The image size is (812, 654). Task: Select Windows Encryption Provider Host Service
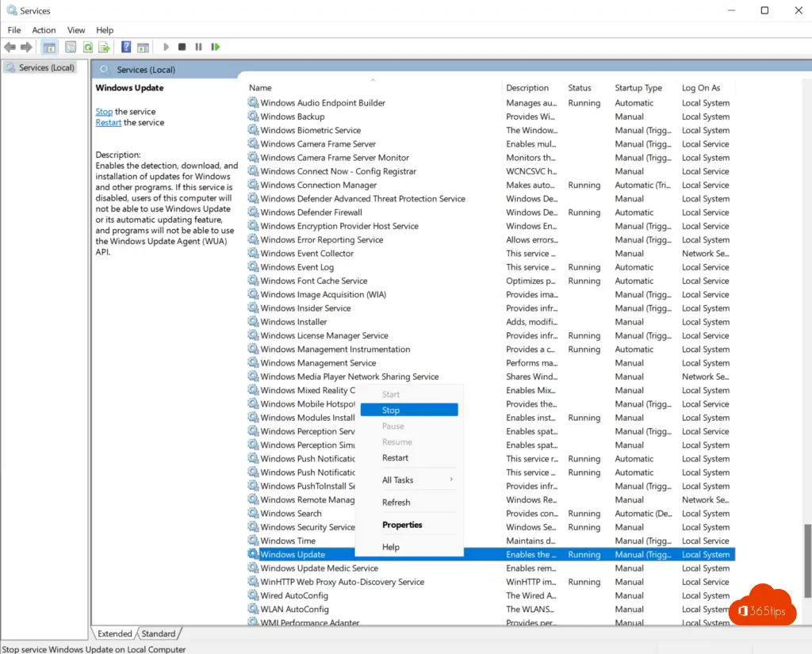pyautogui.click(x=490, y=226)
